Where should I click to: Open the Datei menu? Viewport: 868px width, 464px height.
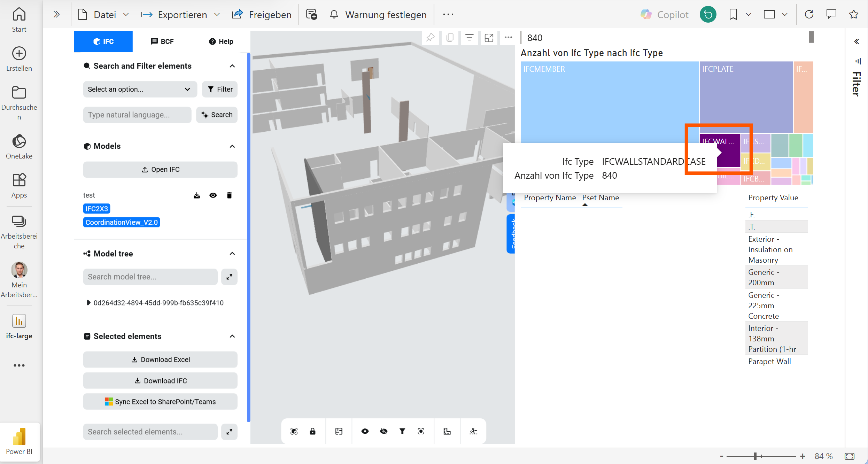pos(103,15)
